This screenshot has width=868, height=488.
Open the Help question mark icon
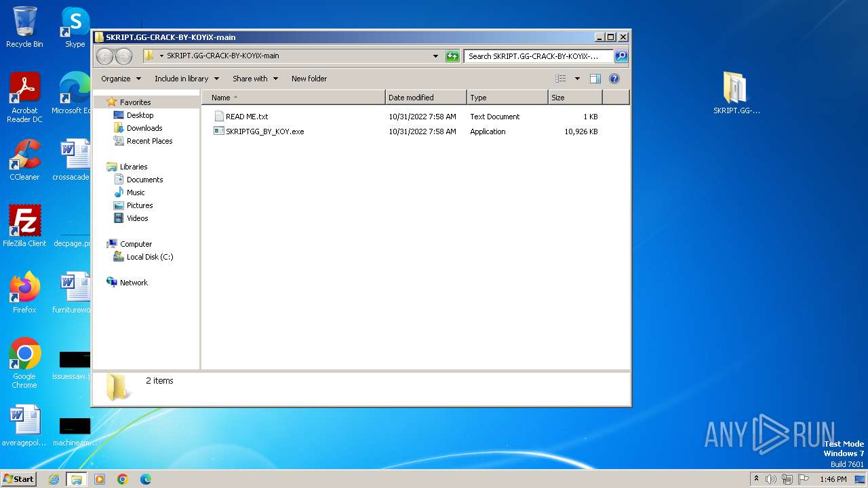[614, 79]
